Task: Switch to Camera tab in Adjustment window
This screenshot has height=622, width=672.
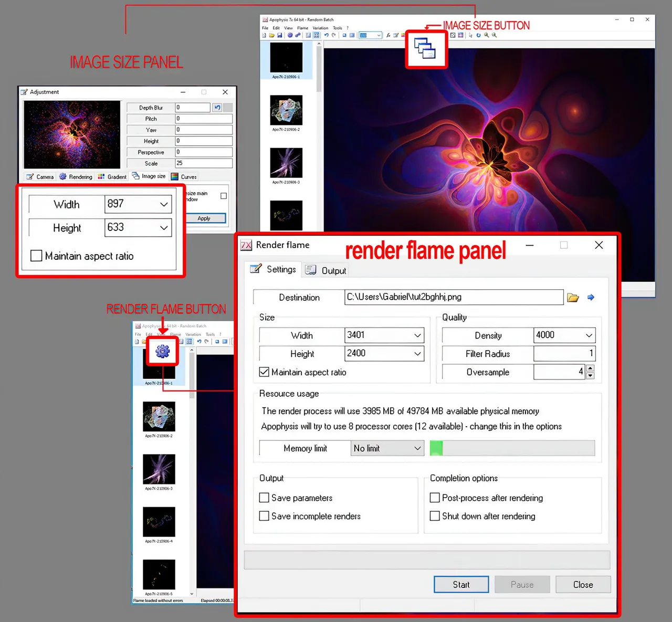Action: point(40,177)
